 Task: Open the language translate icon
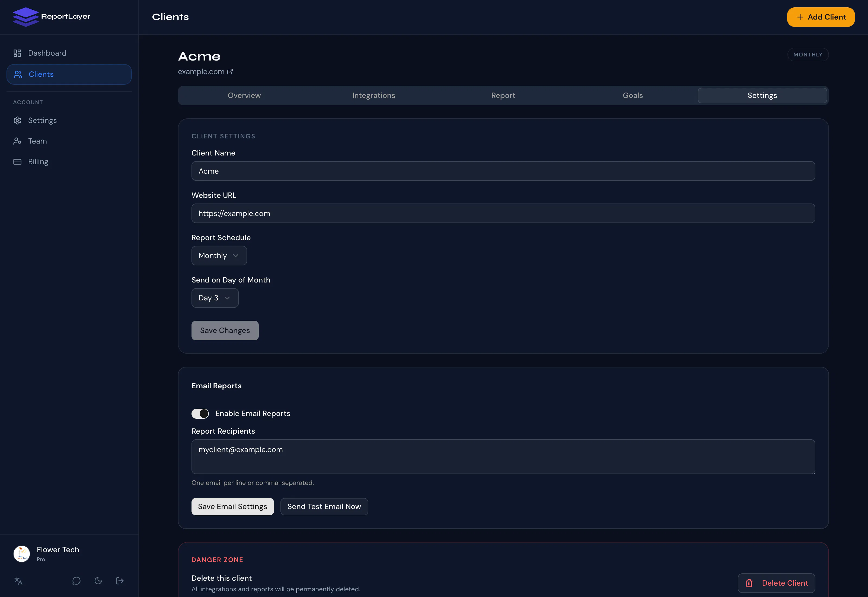coord(18,580)
